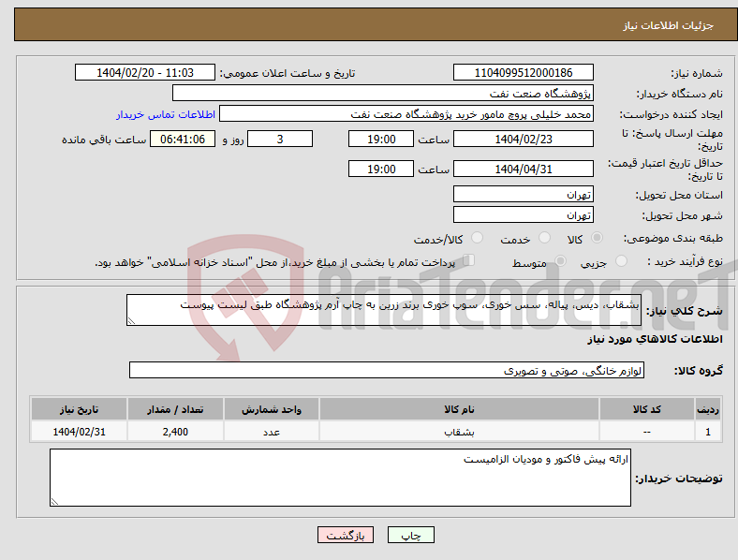This screenshot has height=560, width=738.
Task: Click the delivery city field تهران
Action: [524, 214]
